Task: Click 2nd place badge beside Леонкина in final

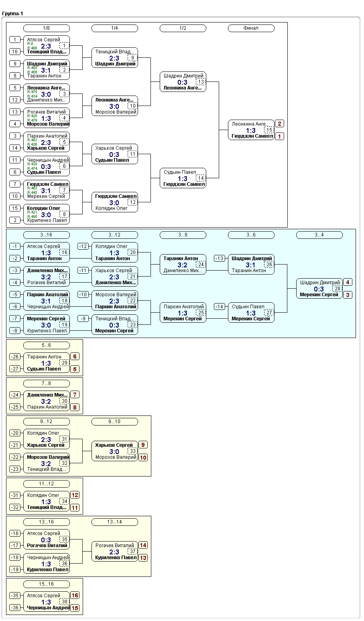Action: click(279, 124)
